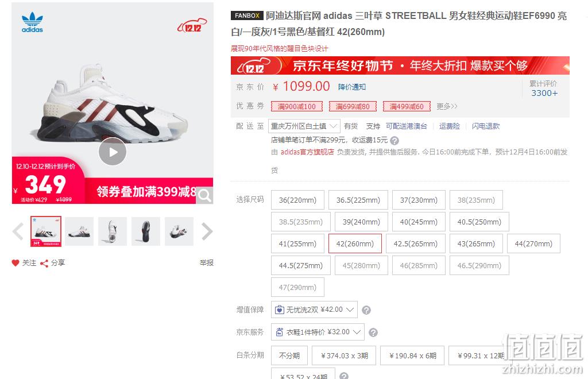Show next thumbnails with right arrow
This screenshot has height=379, width=588.
pos(207,231)
